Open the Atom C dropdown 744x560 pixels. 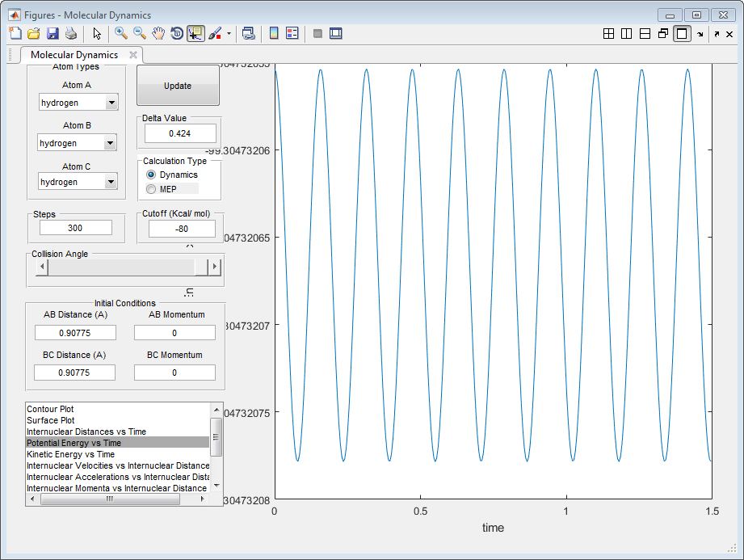111,182
